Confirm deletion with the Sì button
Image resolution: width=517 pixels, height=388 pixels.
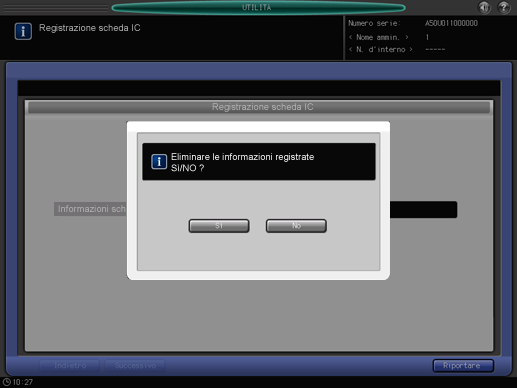pyautogui.click(x=219, y=226)
